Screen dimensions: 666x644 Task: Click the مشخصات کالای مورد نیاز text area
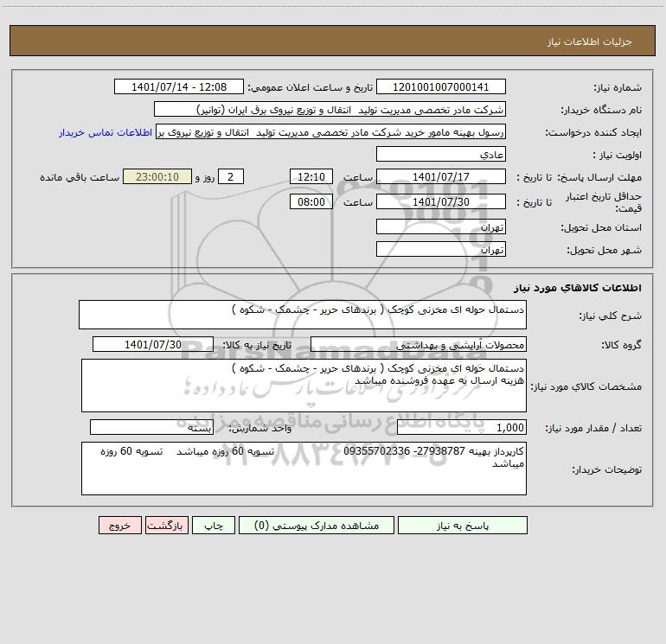304,386
